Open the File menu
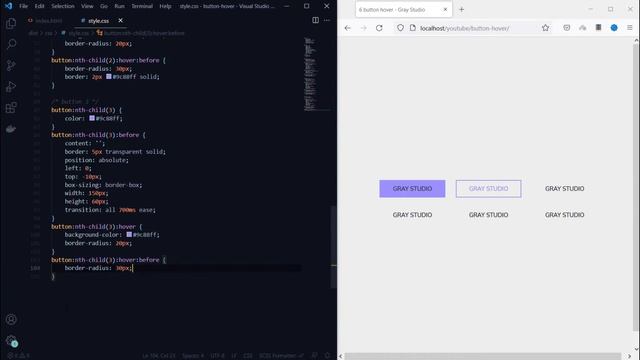640x360 pixels. [x=24, y=6]
